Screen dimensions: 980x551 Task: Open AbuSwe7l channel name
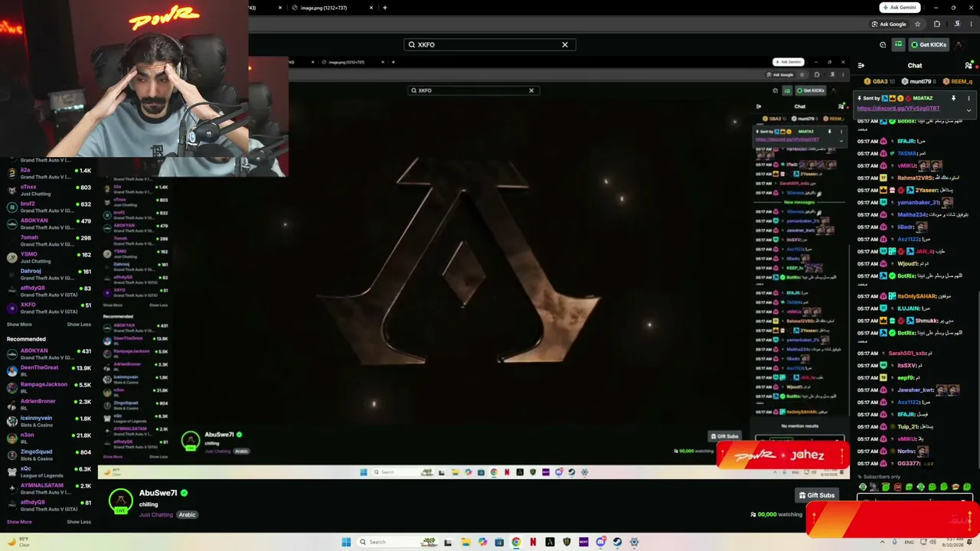coord(158,493)
